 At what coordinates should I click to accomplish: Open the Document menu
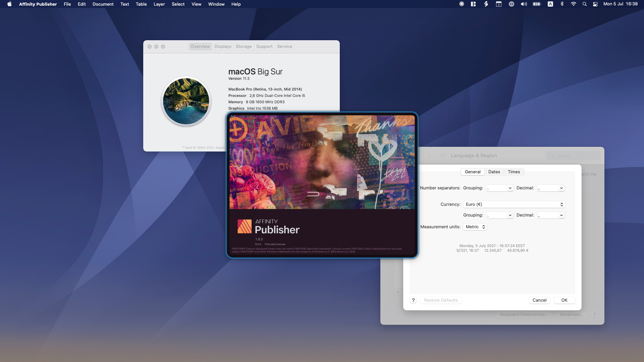(x=103, y=4)
